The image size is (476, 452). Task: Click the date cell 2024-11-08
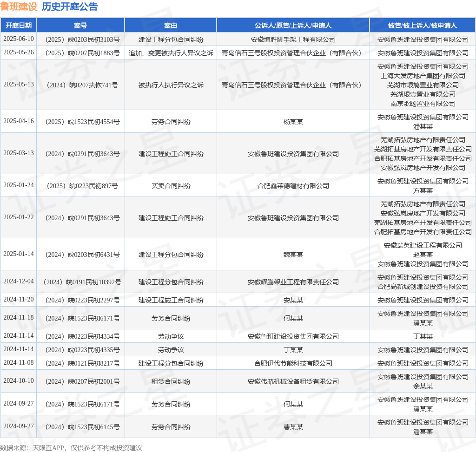point(19,363)
